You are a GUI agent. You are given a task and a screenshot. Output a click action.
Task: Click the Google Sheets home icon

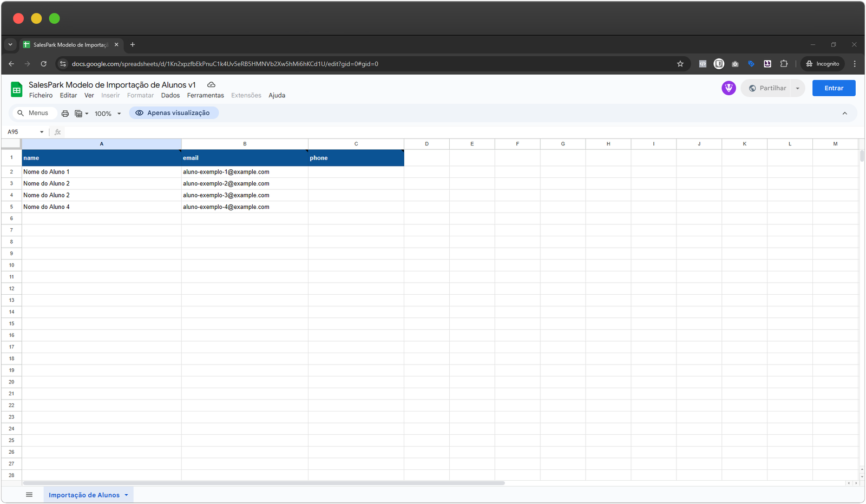pos(17,90)
